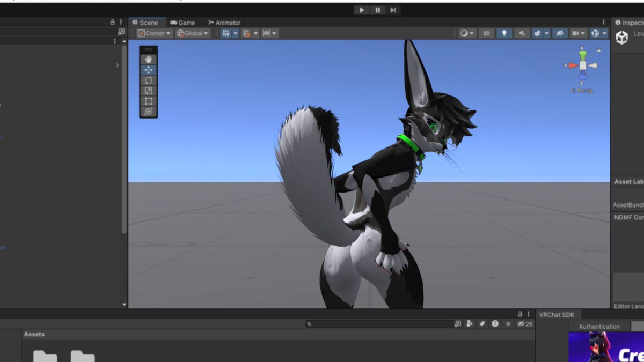Click the VRChat SDK banner image
The image size is (644, 362).
point(606,347)
